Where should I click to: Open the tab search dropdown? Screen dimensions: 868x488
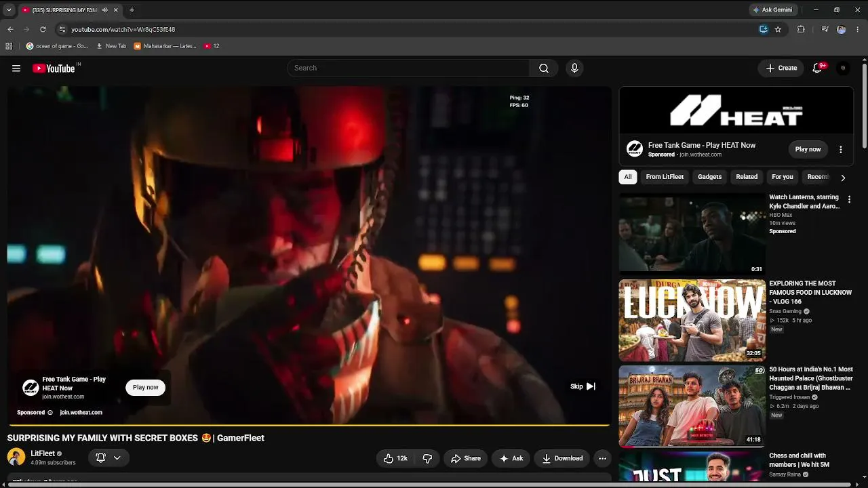[9, 10]
